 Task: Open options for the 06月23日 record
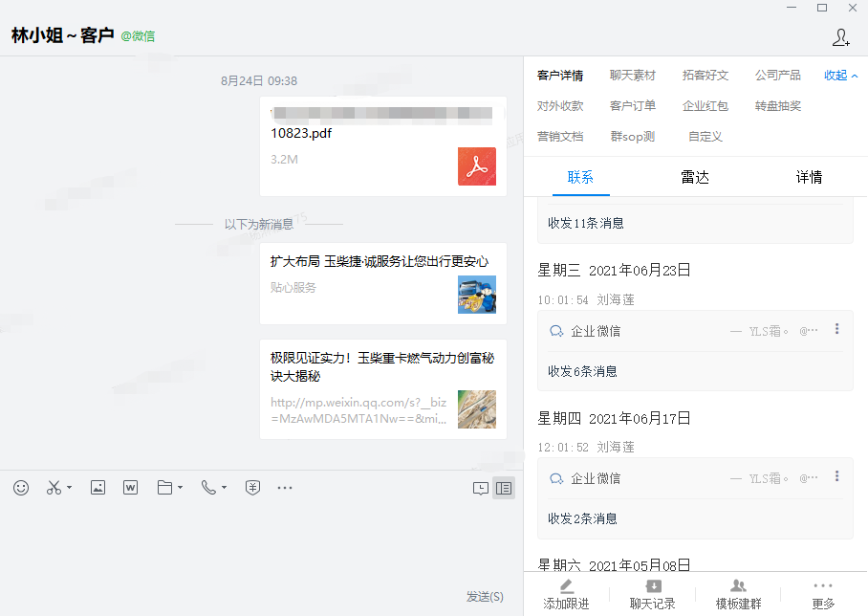click(x=837, y=329)
